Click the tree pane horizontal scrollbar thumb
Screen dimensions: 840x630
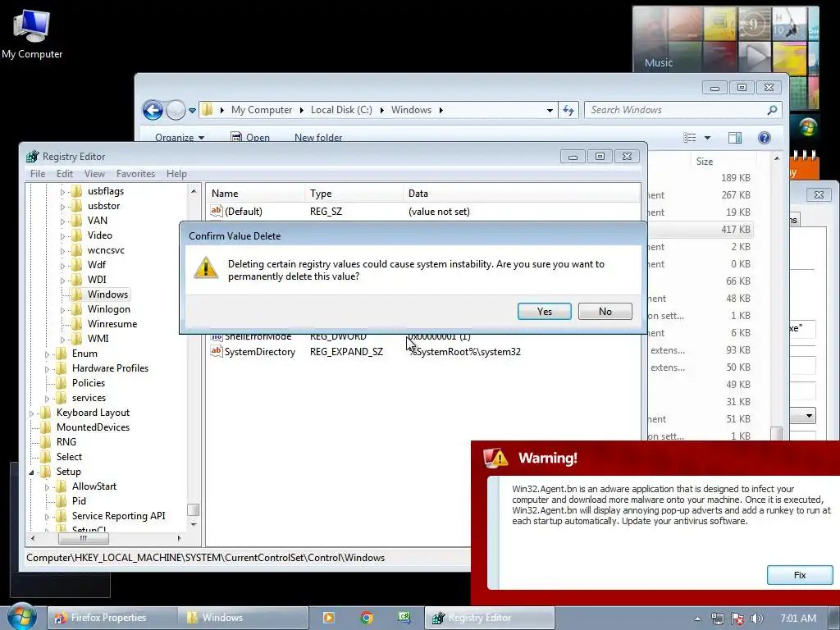point(83,538)
